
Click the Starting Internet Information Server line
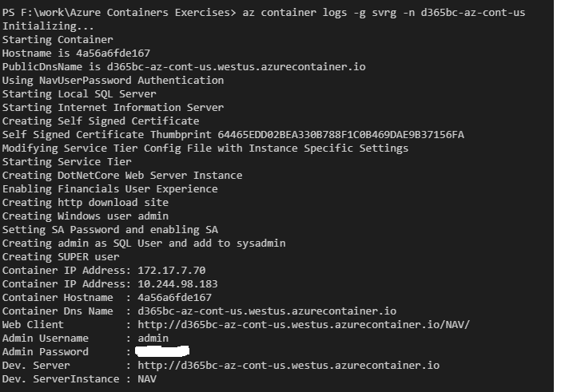113,108
